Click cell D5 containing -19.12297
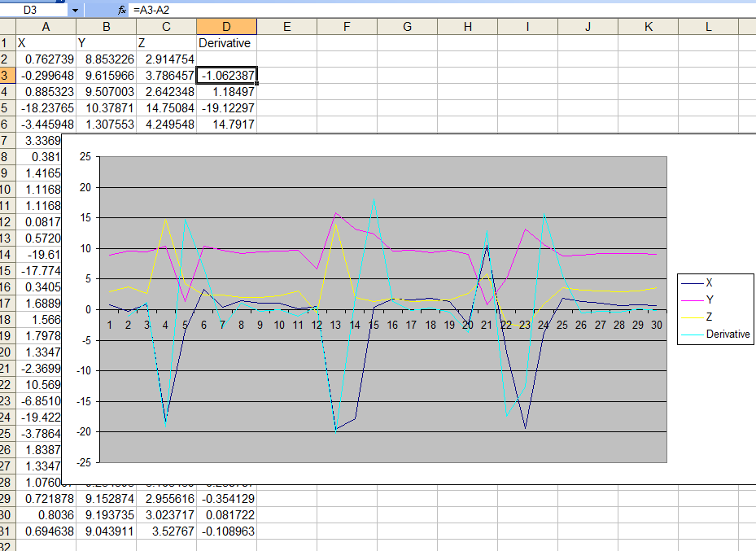Viewport: 756px width, 551px height. pyautogui.click(x=226, y=107)
